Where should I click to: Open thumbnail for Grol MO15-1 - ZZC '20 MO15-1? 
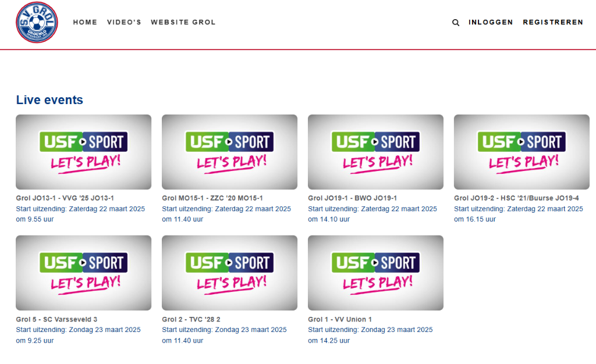coord(229,152)
